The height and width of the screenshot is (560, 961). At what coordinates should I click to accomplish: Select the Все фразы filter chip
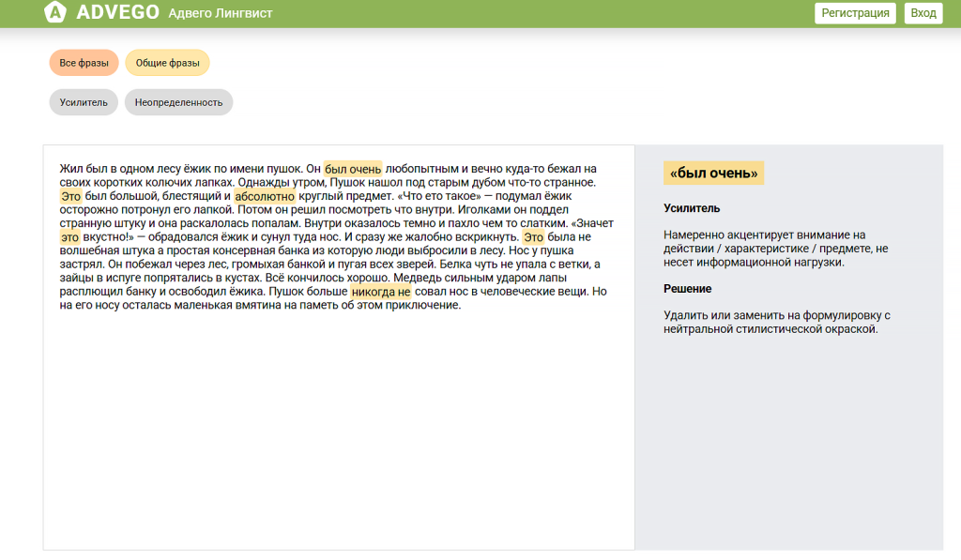(84, 63)
